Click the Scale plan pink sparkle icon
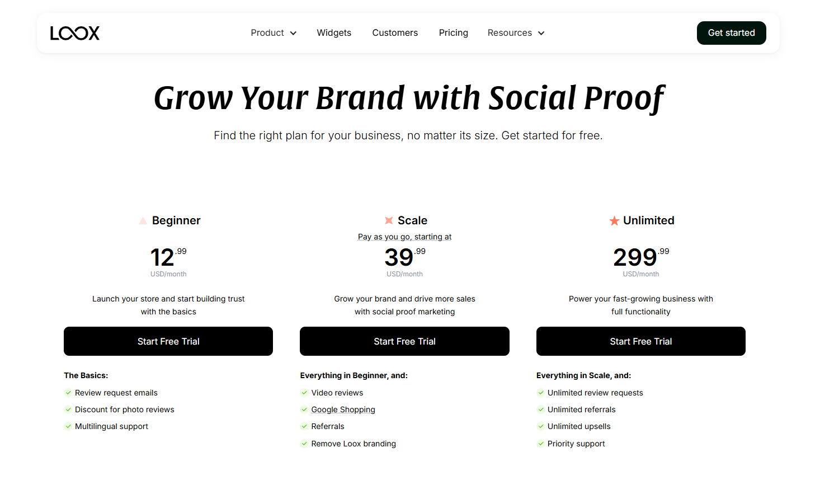The height and width of the screenshot is (504, 820). click(389, 220)
